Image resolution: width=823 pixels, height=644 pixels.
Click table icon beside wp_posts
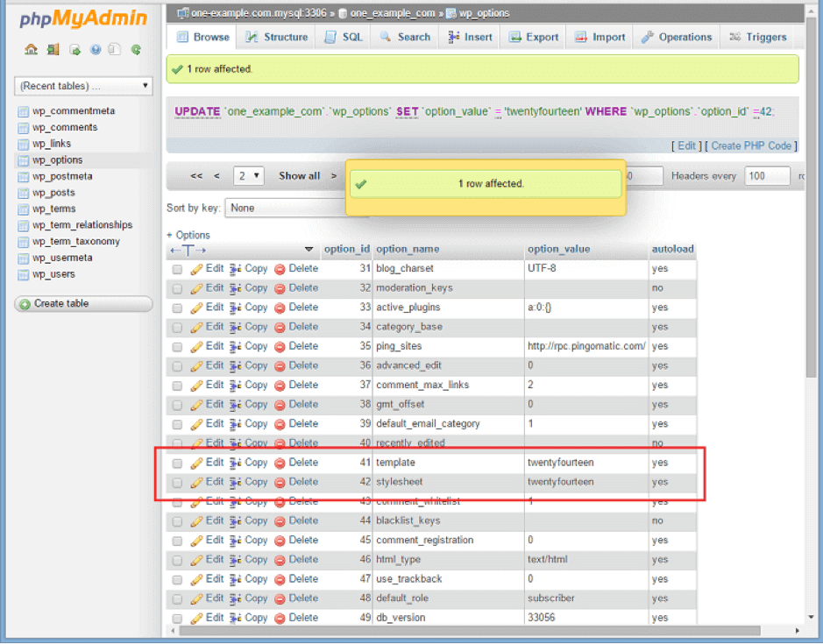23,193
